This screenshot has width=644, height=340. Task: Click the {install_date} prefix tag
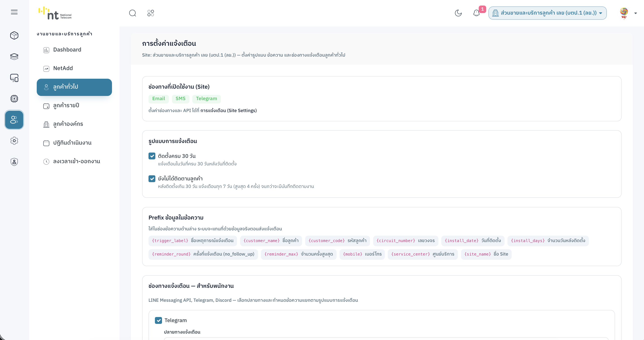pyautogui.click(x=472, y=241)
